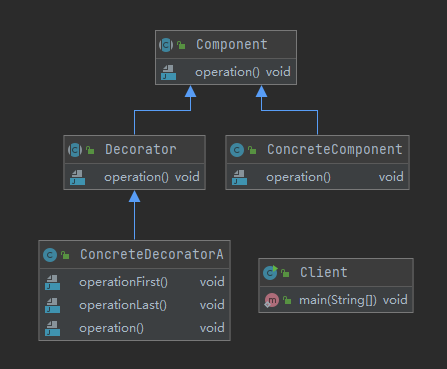Select the operation() method row in Component

[x=226, y=72]
